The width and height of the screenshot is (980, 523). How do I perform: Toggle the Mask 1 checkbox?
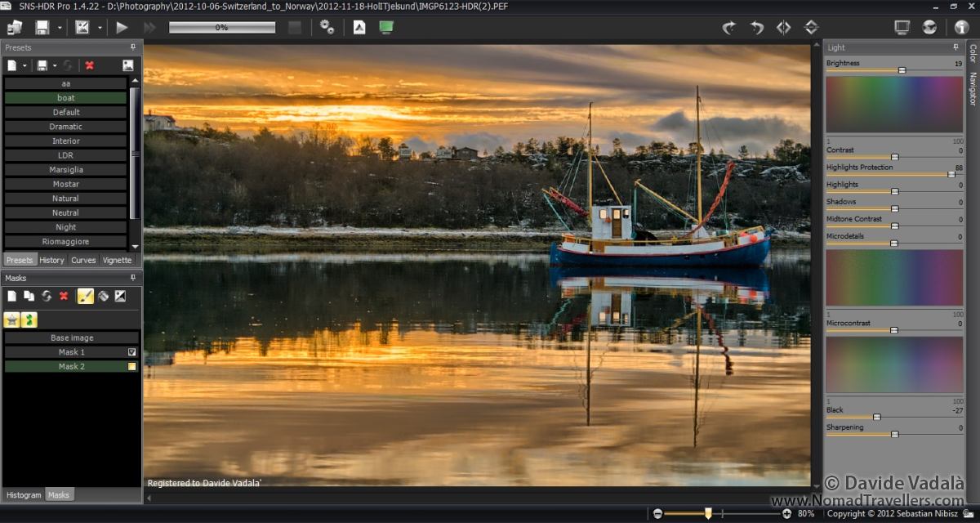click(131, 352)
